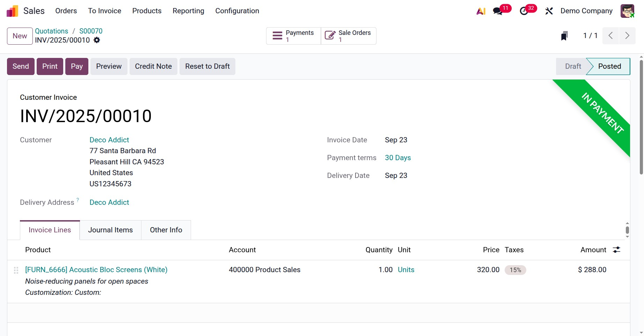
Task: Click the user avatar in top bar
Action: point(627,11)
